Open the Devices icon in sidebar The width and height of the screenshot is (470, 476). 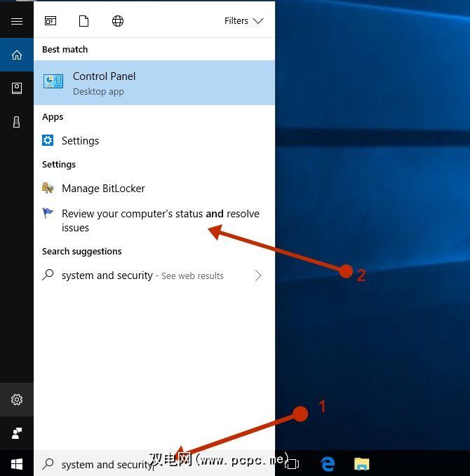[17, 122]
